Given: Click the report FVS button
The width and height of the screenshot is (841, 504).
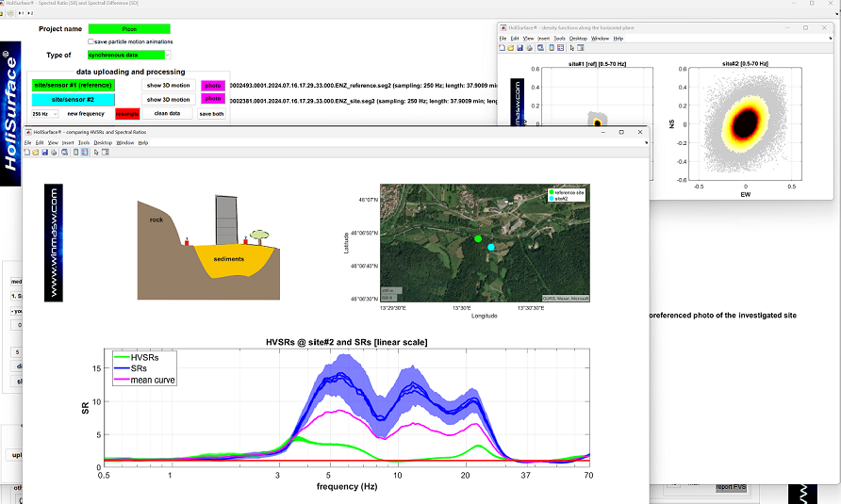Looking at the screenshot, I should 731,487.
